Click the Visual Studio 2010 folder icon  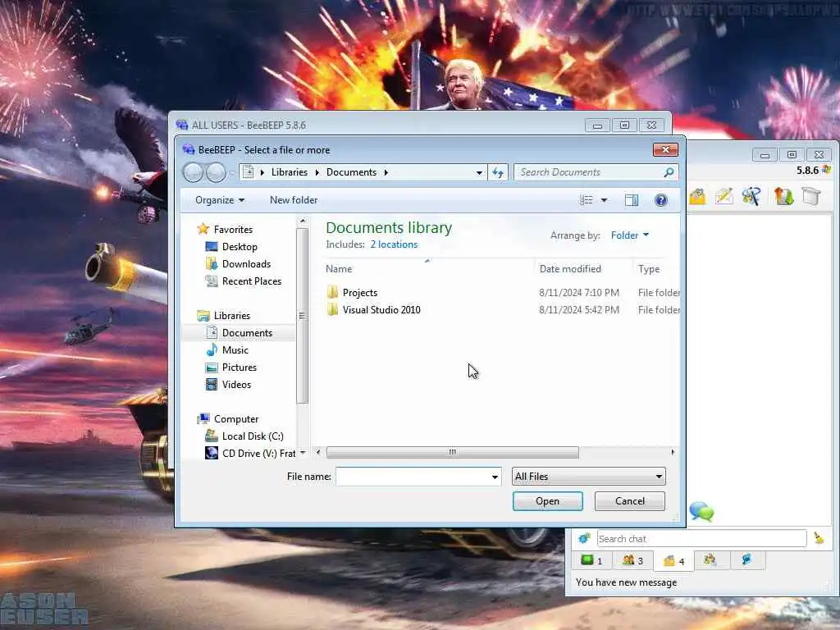(333, 309)
